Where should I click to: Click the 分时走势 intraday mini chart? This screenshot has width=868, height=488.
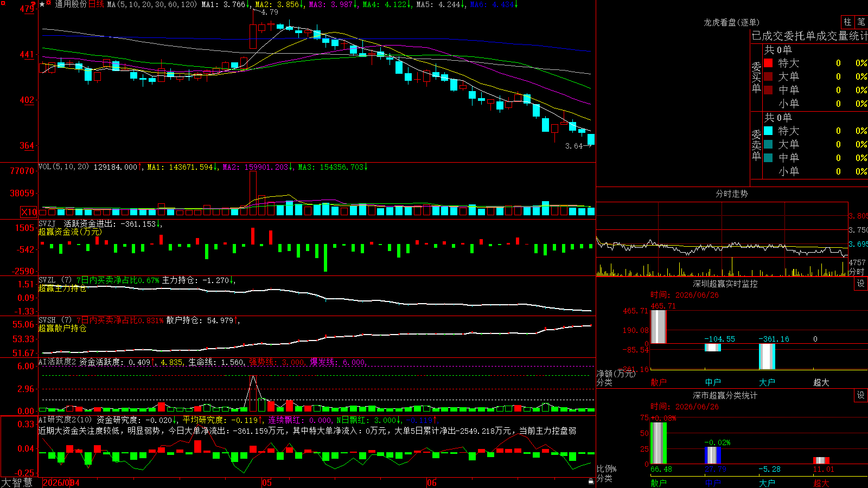click(x=722, y=239)
